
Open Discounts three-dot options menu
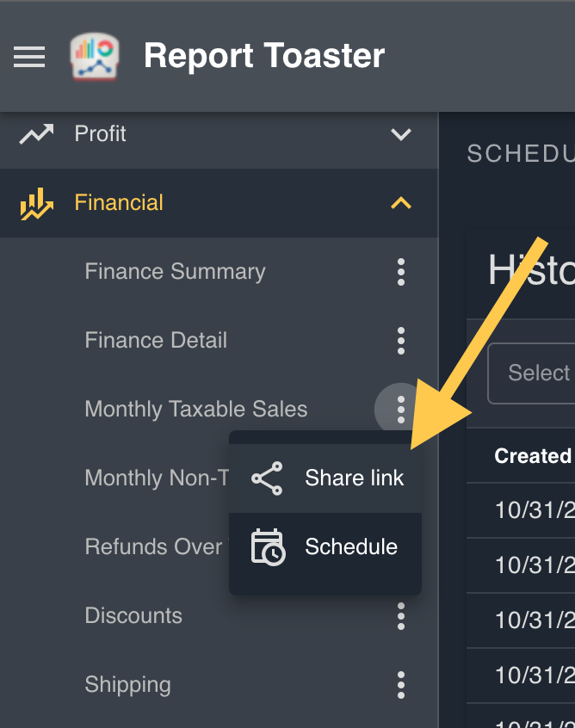coord(400,616)
